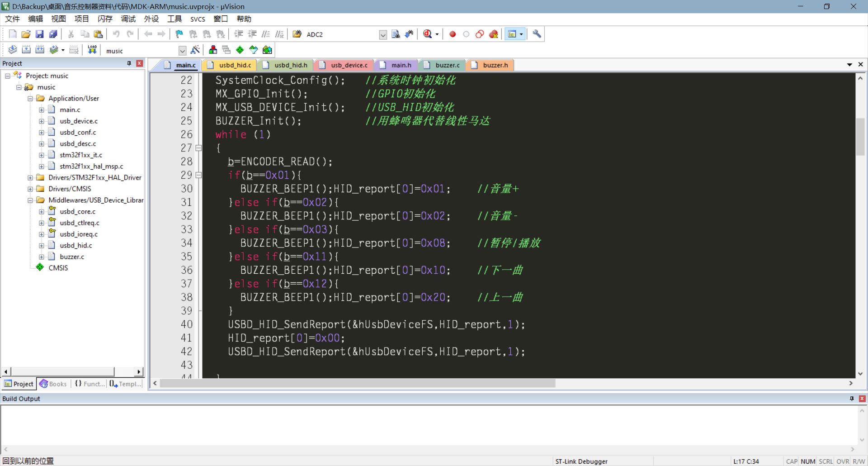Click the Download to flash (LOAD) icon
868x466 pixels.
point(92,50)
